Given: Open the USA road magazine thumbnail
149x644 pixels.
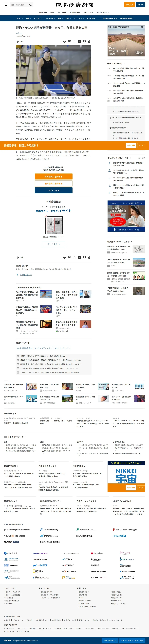Looking at the screenshot, I should tap(126, 41).
